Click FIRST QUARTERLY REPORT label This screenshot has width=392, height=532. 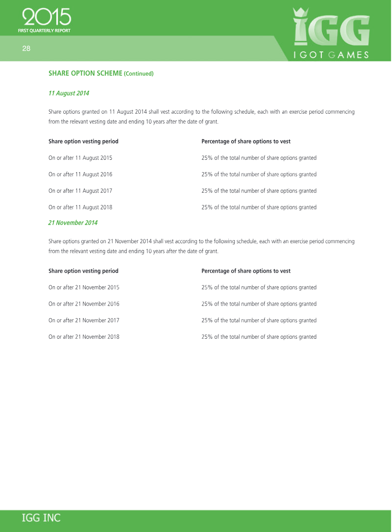click(x=44, y=30)
